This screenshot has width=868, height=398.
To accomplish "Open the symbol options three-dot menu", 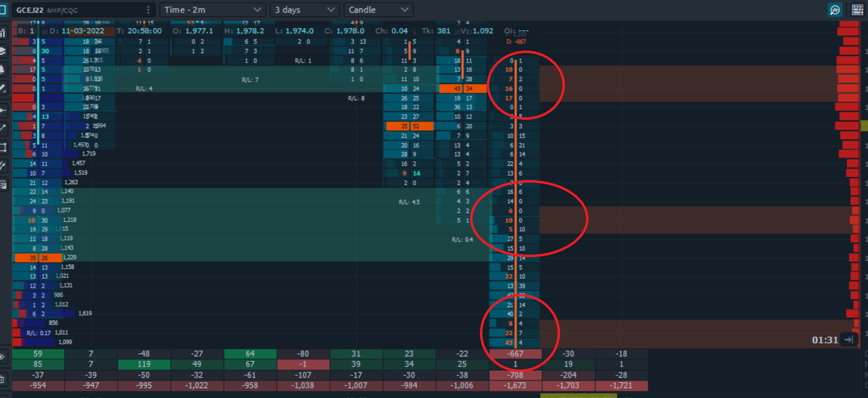I will [x=148, y=10].
